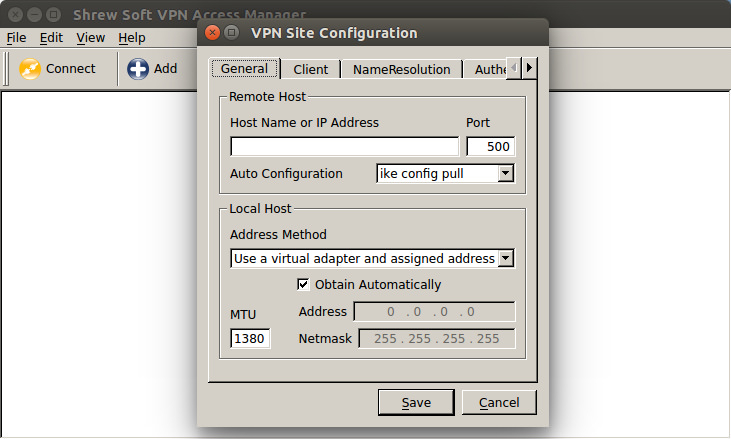
Task: Click the Host Name or IP Address field
Action: [x=344, y=147]
